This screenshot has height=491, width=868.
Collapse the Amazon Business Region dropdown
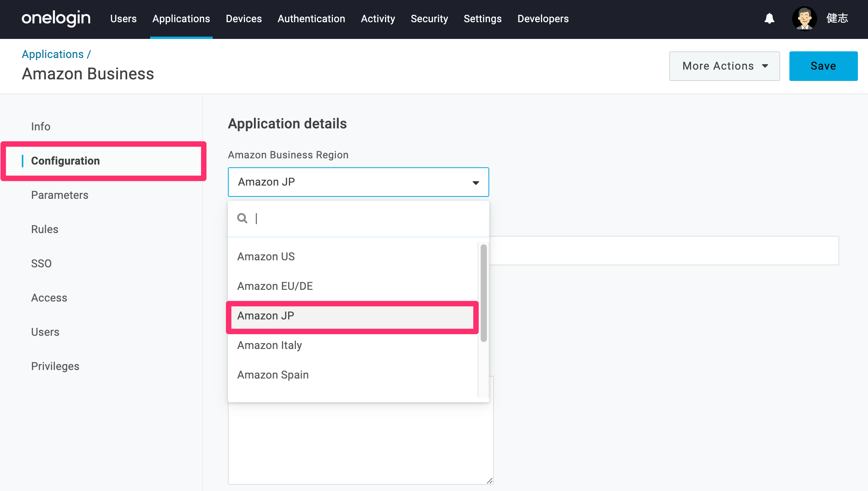[x=359, y=182]
